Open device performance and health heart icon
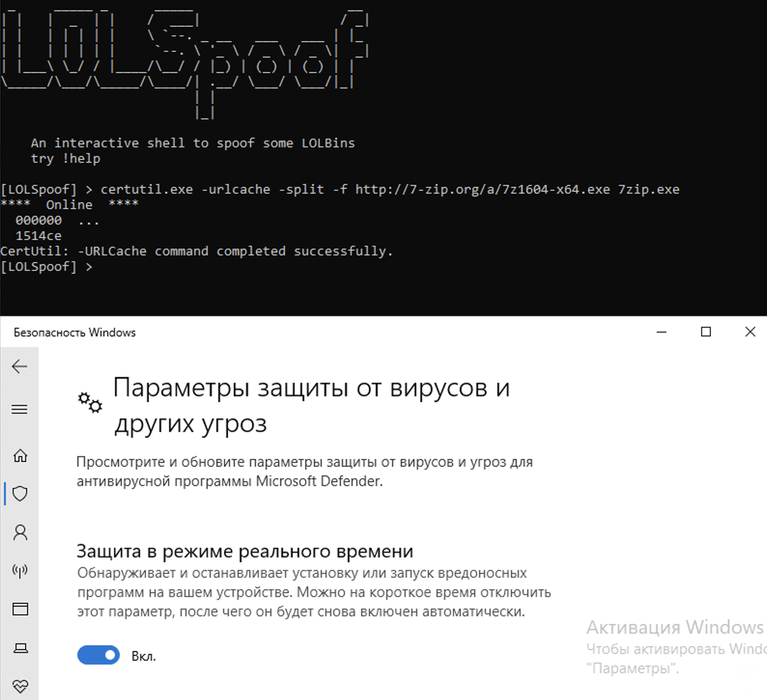767x700 pixels. point(20,686)
